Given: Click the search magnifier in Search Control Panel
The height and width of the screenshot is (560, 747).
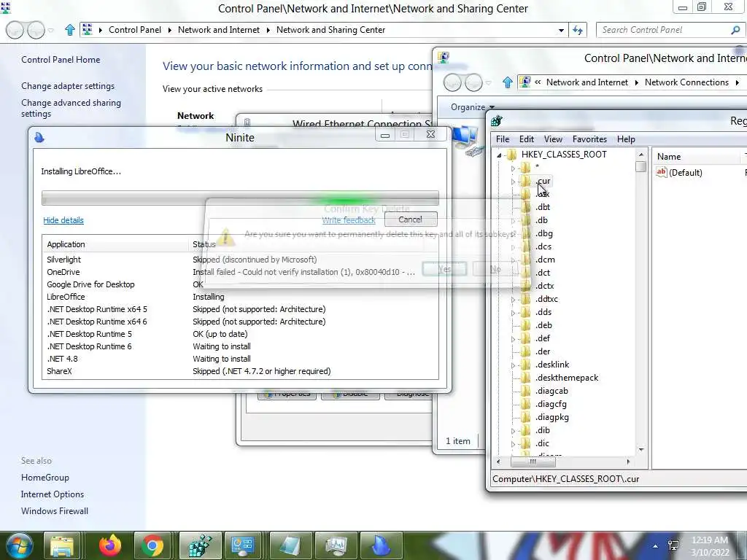Looking at the screenshot, I should point(735,30).
